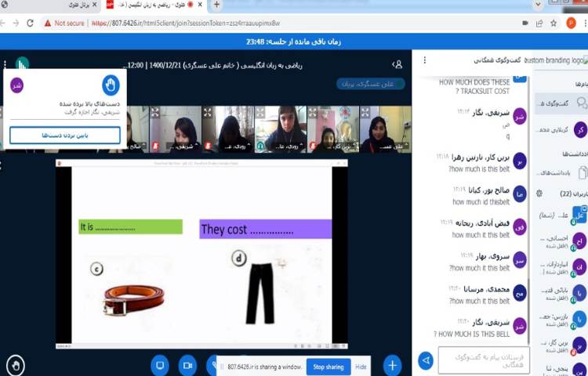Select the user with اح avatar

tap(579, 241)
